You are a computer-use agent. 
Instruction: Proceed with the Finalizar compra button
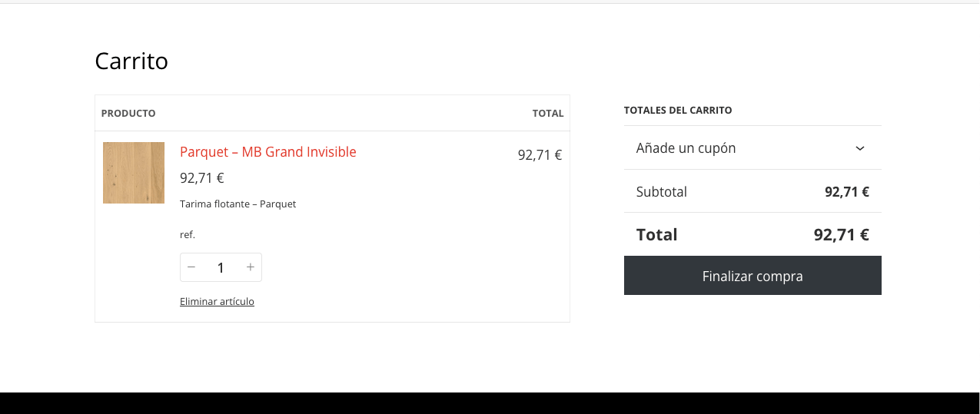click(x=752, y=276)
